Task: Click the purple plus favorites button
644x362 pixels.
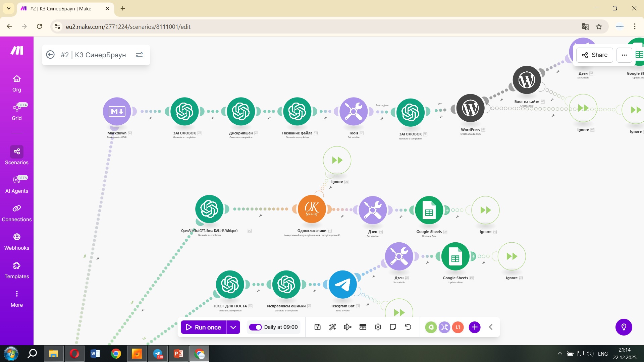Action: [475, 327]
